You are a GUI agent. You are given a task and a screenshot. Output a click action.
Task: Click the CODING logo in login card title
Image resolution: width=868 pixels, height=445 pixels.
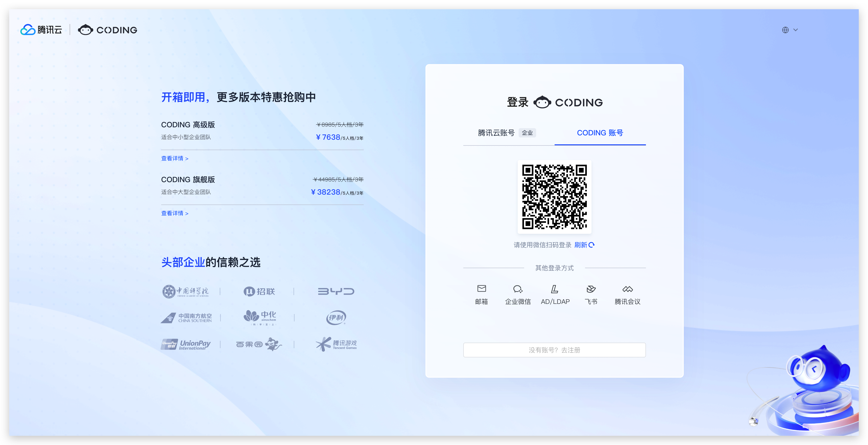pyautogui.click(x=568, y=102)
